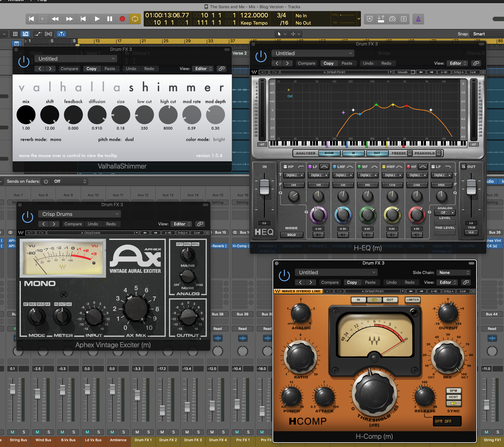
Task: Toggle H-EQ plugin power button
Action: pyautogui.click(x=261, y=57)
